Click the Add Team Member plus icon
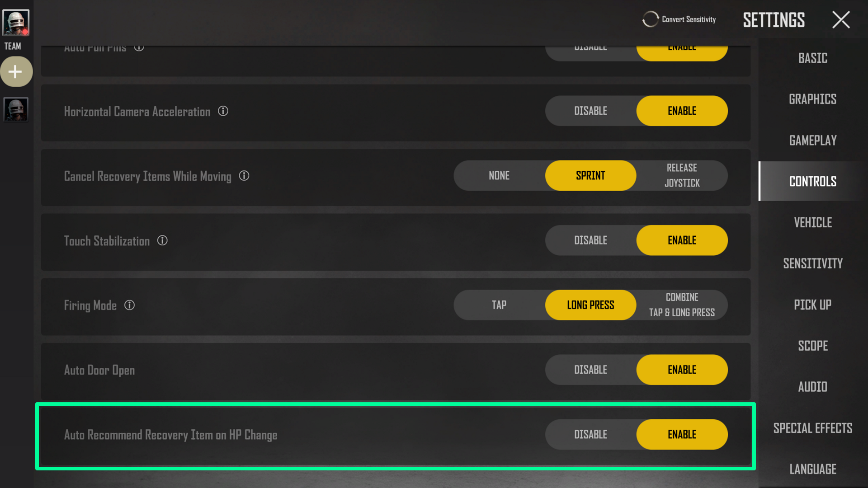The image size is (868, 488). 15,71
